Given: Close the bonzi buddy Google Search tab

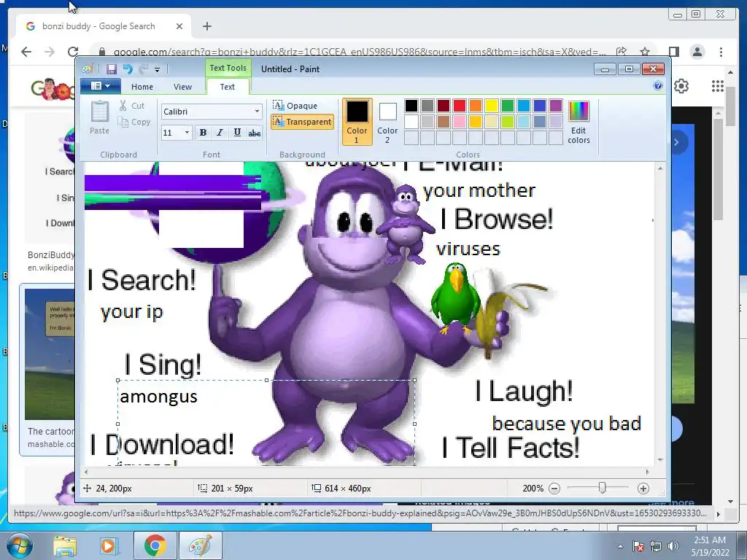Looking at the screenshot, I should (x=179, y=26).
